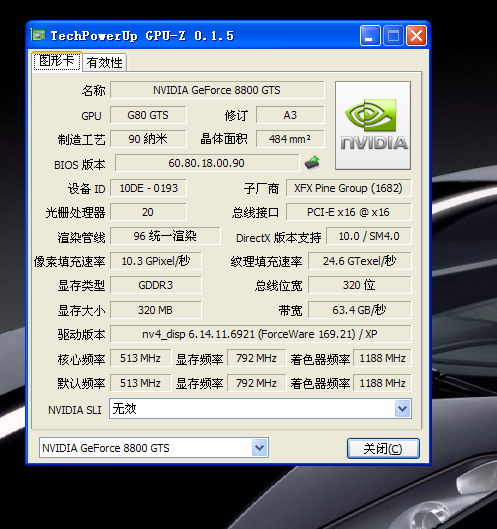Click the 设备 ID value 10DE - 0193
The height and width of the screenshot is (529, 497).
point(148,188)
